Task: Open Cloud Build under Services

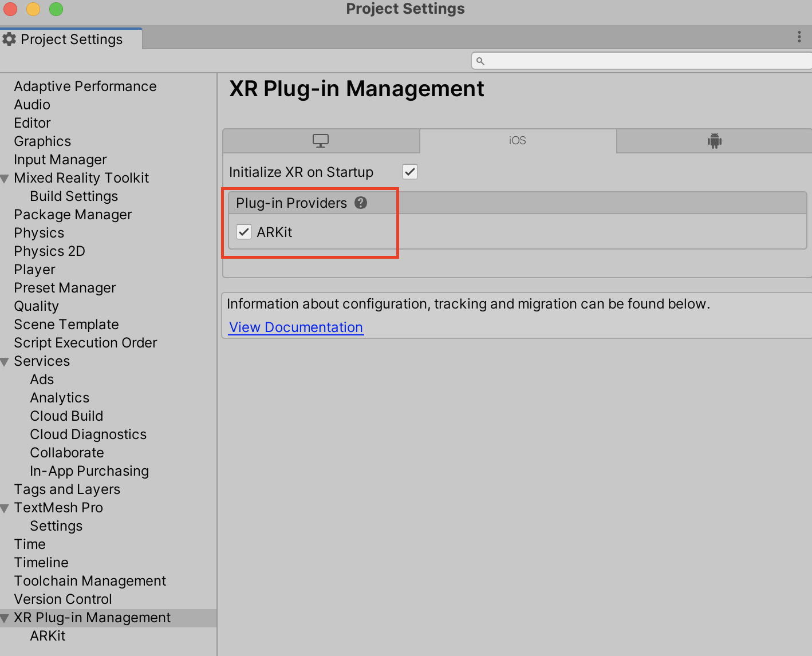Action: [66, 416]
